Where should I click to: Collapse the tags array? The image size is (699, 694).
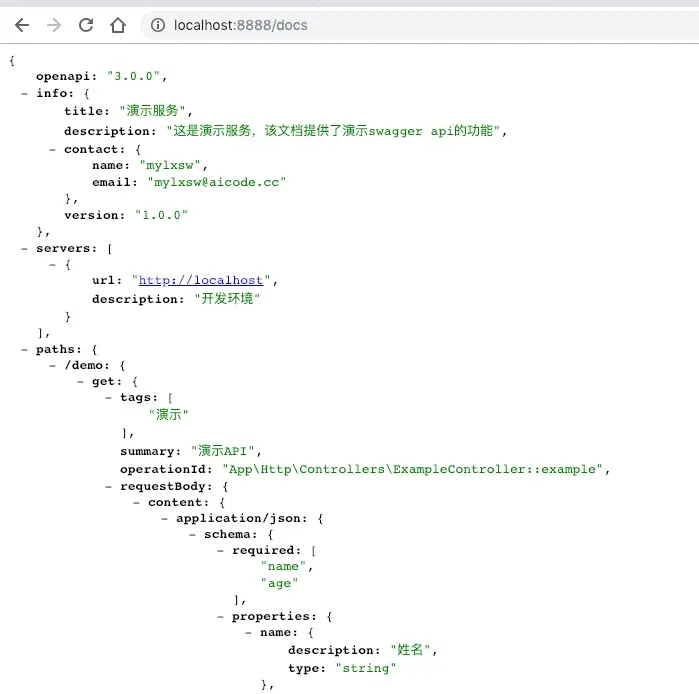tap(108, 398)
